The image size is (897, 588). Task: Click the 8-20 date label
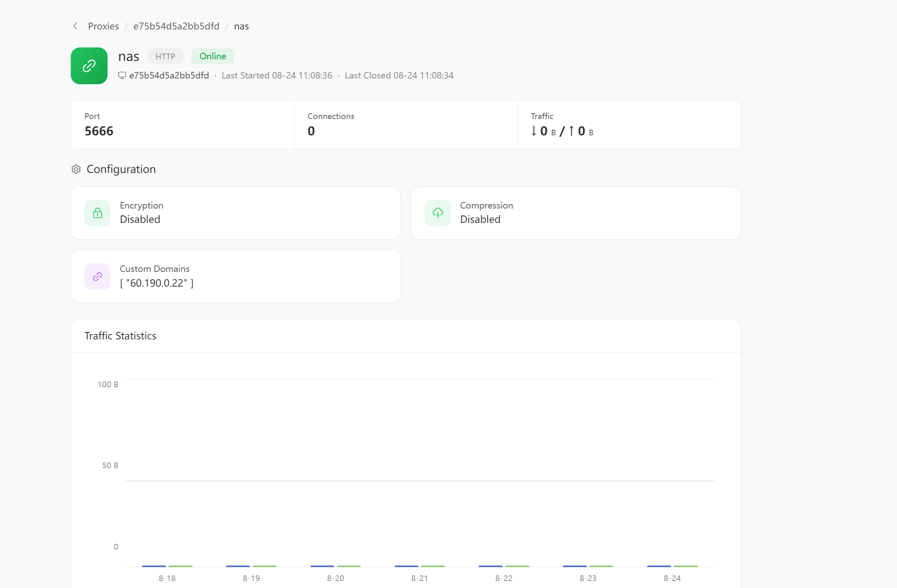pyautogui.click(x=335, y=578)
